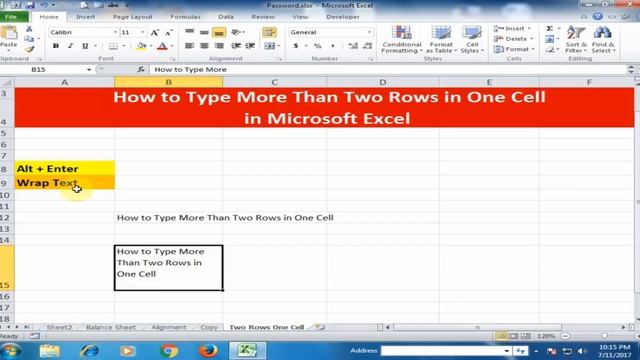Open Chrome from the taskbar
Image resolution: width=640 pixels, height=360 pixels.
(x=169, y=351)
